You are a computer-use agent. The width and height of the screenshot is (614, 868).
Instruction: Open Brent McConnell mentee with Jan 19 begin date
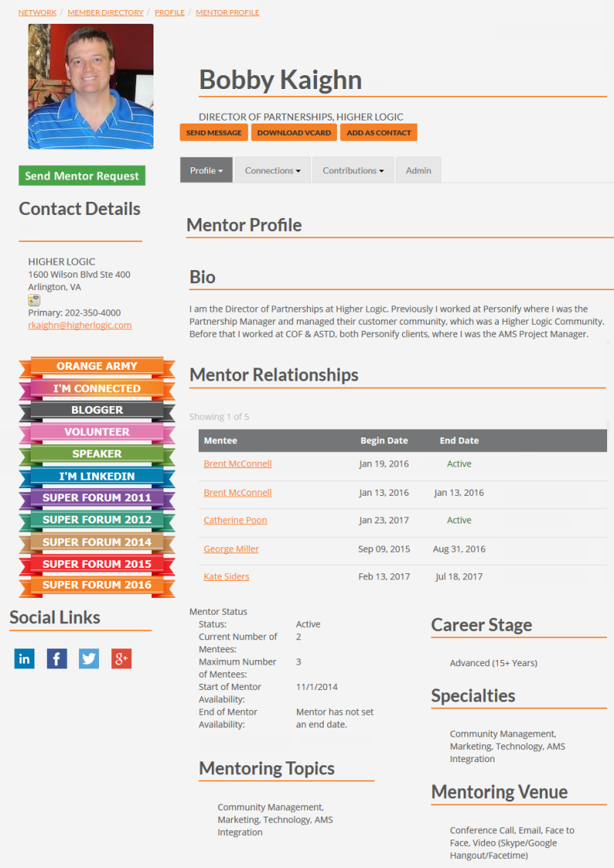tap(237, 464)
